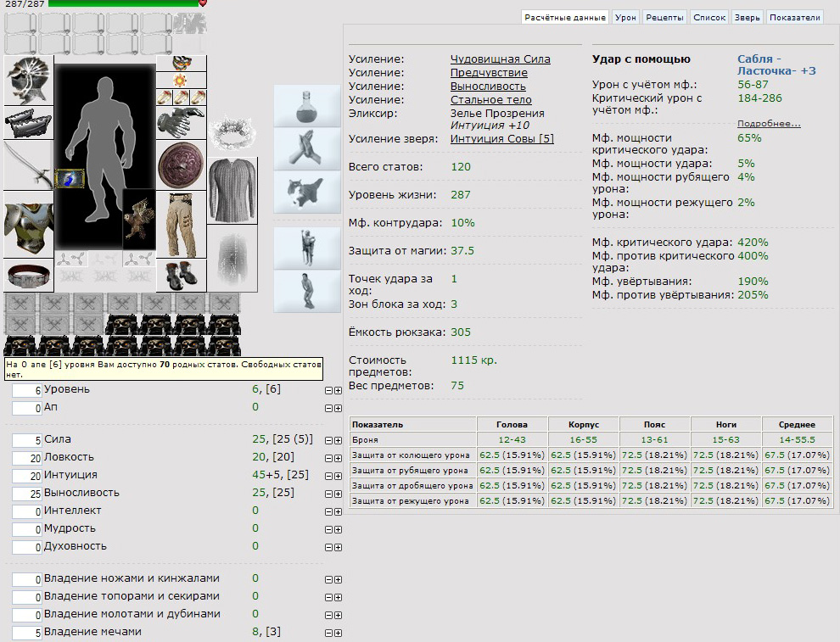The image size is (840, 642).
Task: Increase Владение мечами with its plus button
Action: coord(338,633)
